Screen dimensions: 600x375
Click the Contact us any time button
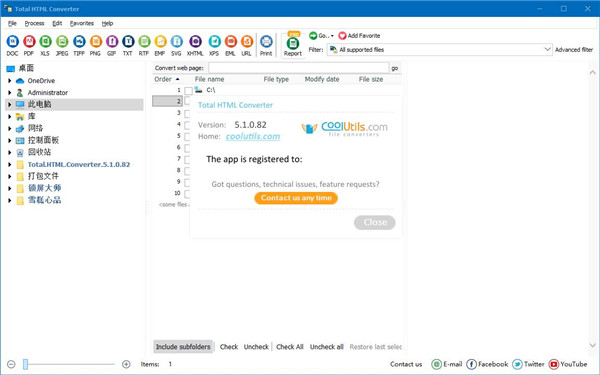pyautogui.click(x=296, y=198)
